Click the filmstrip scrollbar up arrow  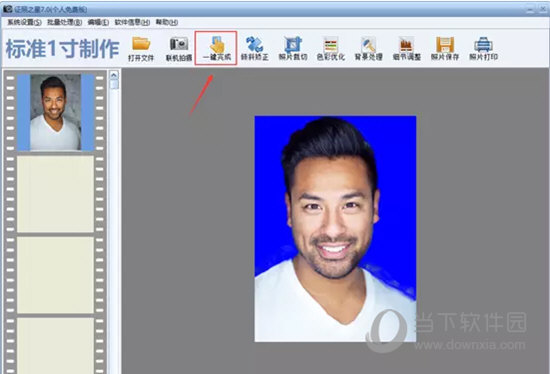pos(114,75)
